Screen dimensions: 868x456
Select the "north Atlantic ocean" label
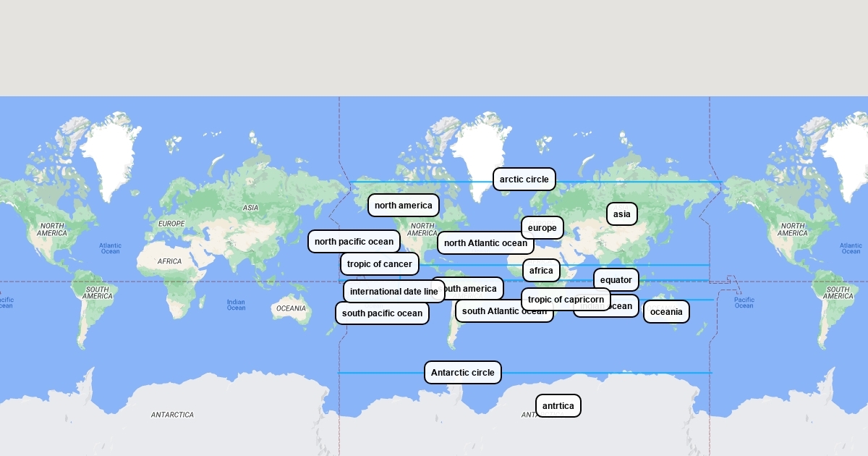pos(485,243)
